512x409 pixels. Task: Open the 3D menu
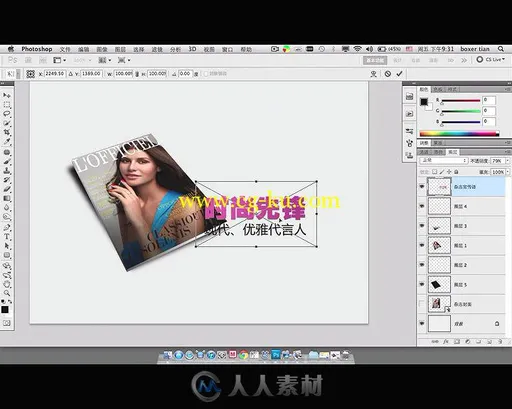192,49
